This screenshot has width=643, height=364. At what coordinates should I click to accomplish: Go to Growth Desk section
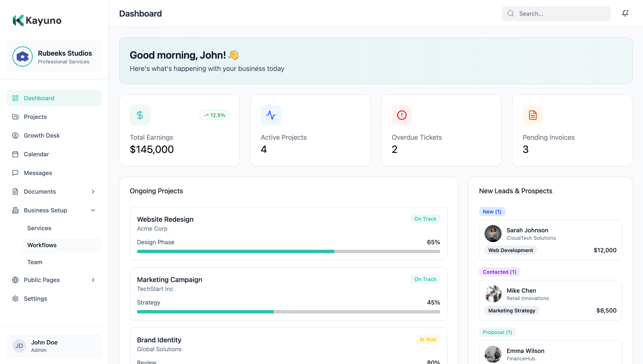pyautogui.click(x=42, y=135)
